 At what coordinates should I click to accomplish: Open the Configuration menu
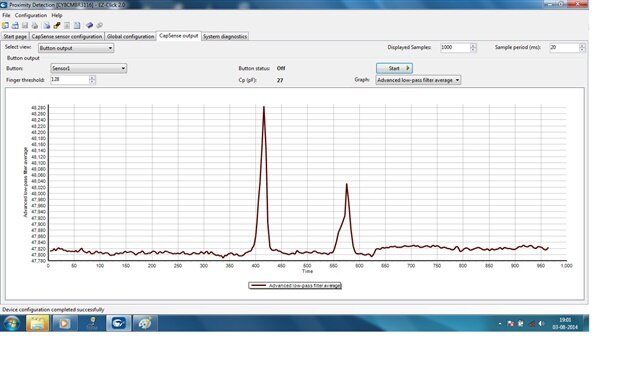tap(31, 15)
